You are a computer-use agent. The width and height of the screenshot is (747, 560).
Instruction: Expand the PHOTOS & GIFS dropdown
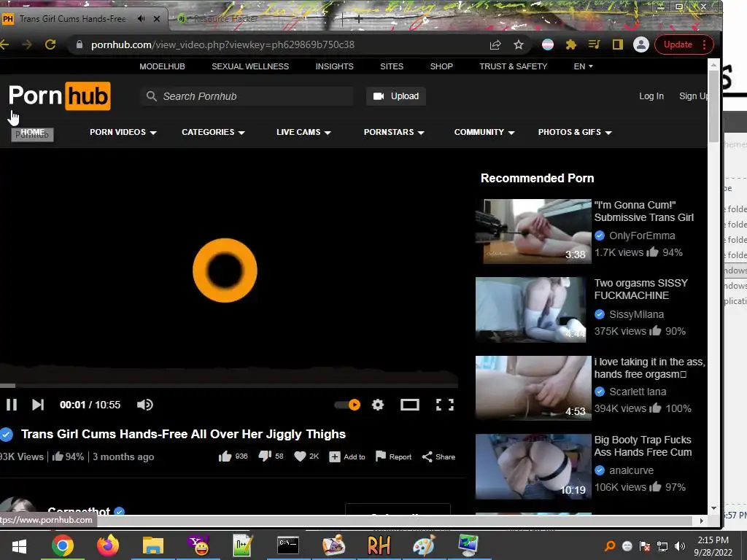(575, 133)
